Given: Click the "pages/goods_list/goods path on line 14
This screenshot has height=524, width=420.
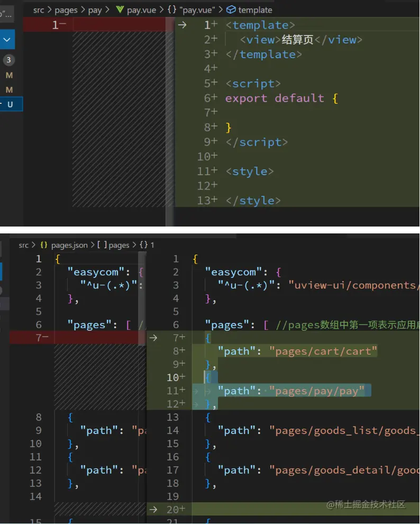Looking at the screenshot, I should (344, 430).
